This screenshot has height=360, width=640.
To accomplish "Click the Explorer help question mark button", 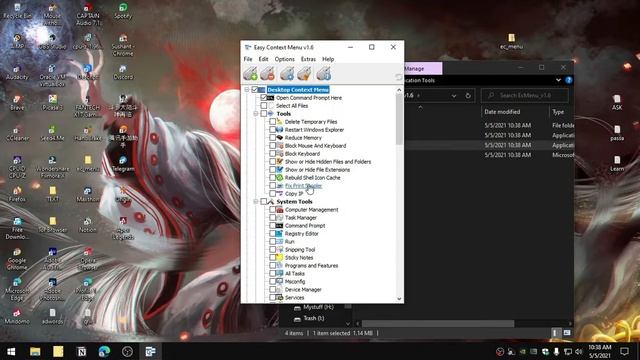I will pos(569,80).
